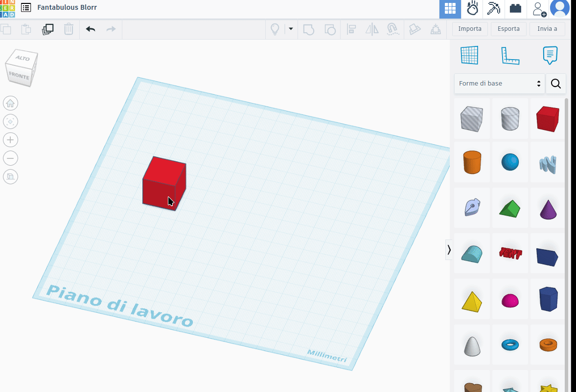Click the Ungroup shapes icon
The height and width of the screenshot is (392, 576).
point(330,29)
